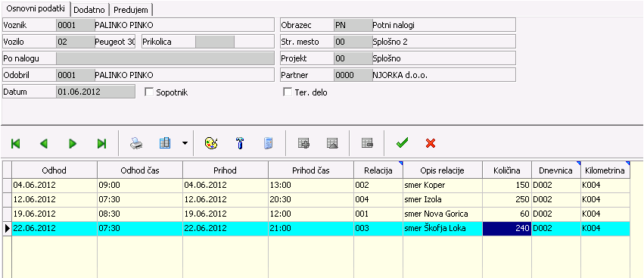Click the Odhod cell 12.06.2012
The width and height of the screenshot is (644, 278).
(x=54, y=200)
